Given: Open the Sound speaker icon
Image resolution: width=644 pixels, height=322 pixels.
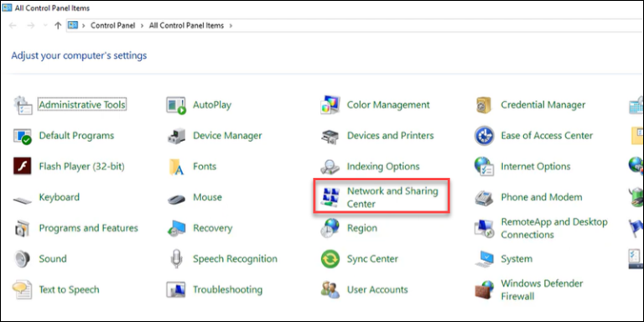Looking at the screenshot, I should (22, 259).
